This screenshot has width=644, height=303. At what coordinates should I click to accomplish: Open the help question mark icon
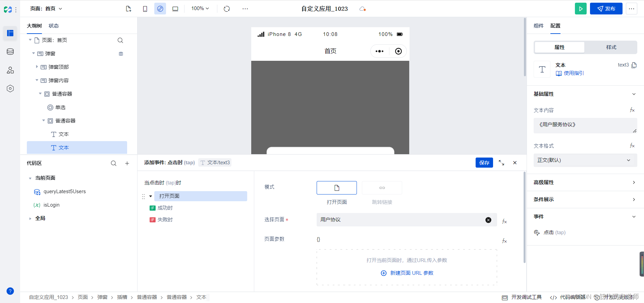pyautogui.click(x=10, y=291)
